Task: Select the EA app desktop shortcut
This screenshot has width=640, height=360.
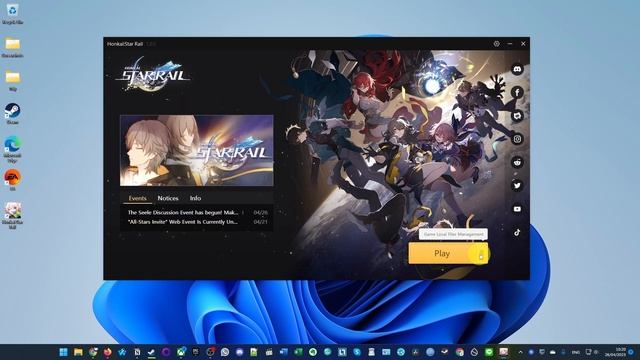Action: [13, 180]
